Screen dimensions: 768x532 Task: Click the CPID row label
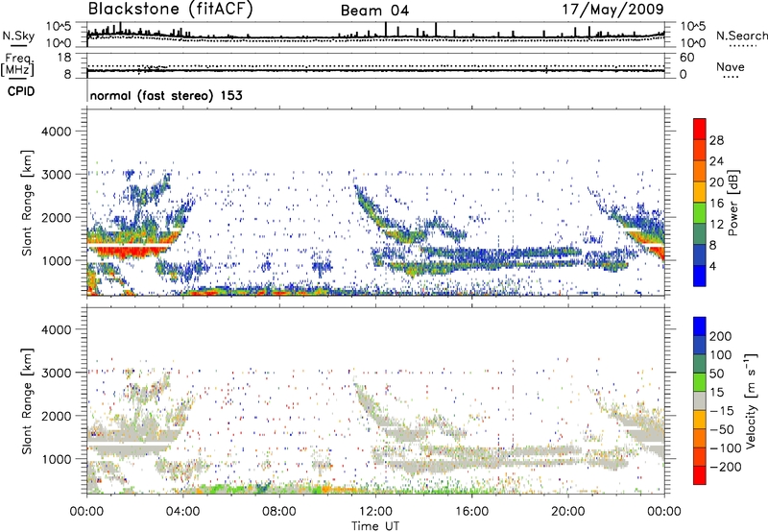coord(21,91)
